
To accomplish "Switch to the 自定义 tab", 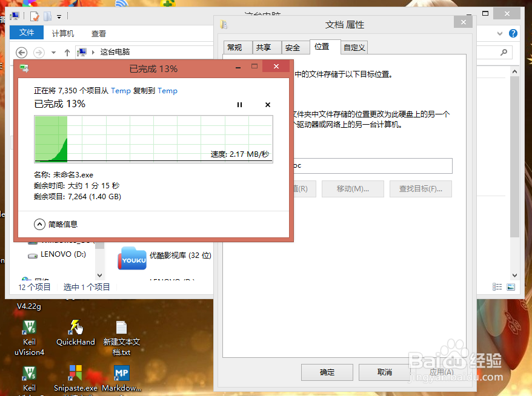I will click(354, 47).
